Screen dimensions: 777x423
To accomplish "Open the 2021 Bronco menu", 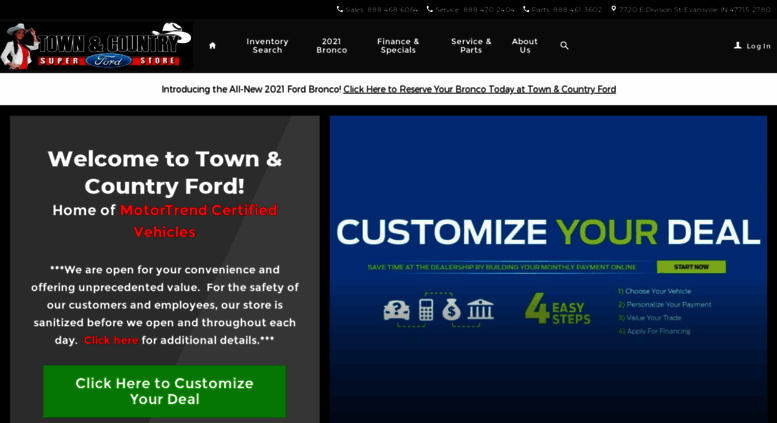I will point(332,46).
